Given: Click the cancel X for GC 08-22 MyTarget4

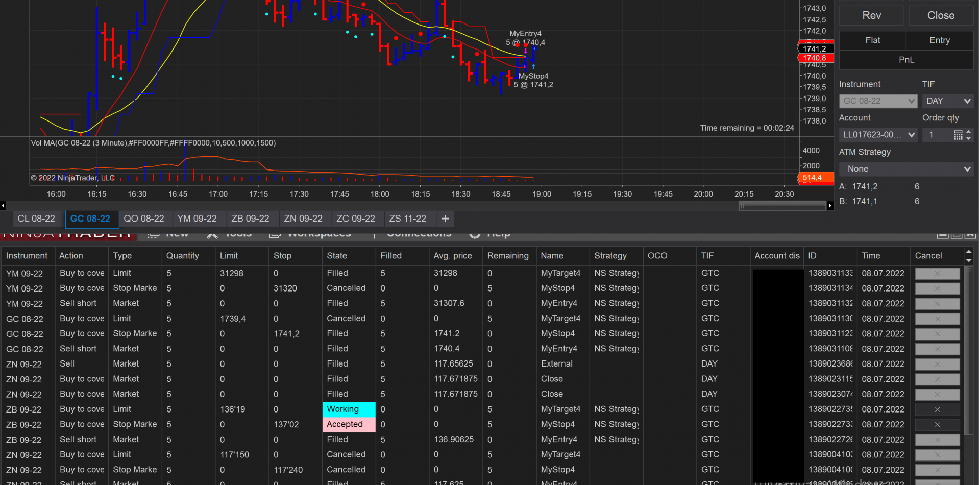Looking at the screenshot, I should 937,319.
